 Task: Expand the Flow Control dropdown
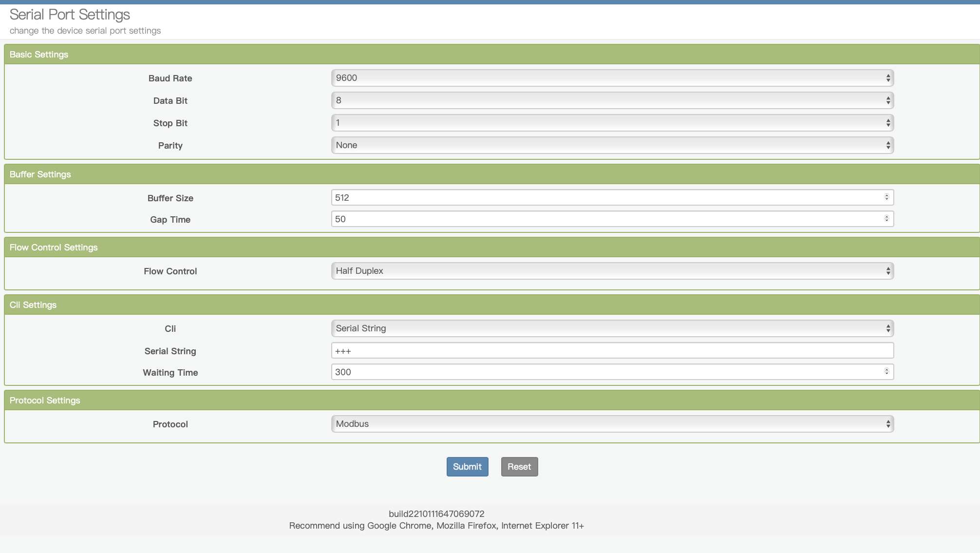click(x=612, y=271)
